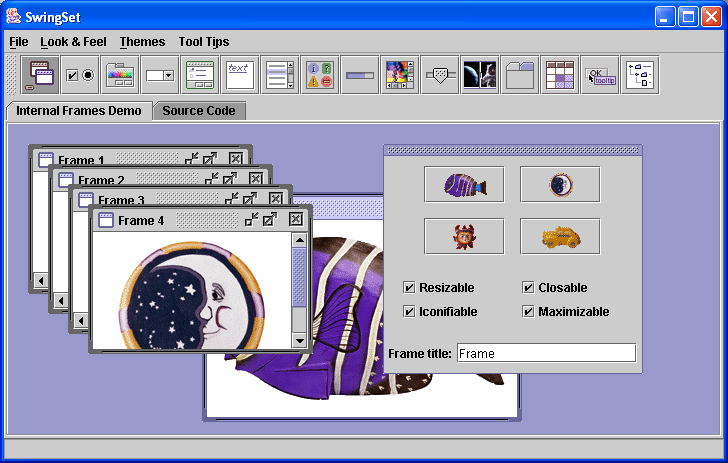
Task: Switch to the Source Code tab
Action: pos(198,111)
